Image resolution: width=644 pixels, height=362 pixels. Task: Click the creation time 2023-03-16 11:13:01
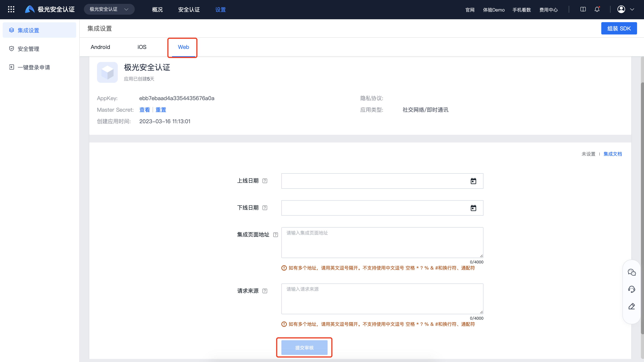[x=165, y=121]
